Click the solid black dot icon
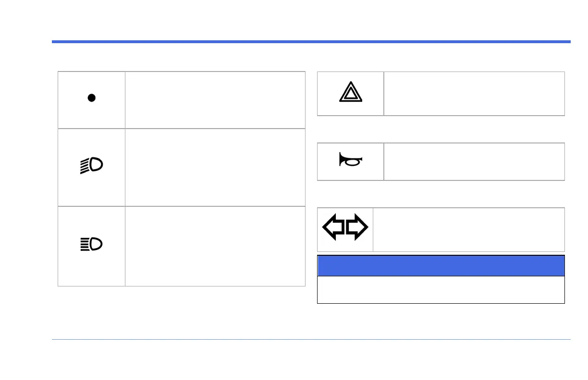 coord(91,98)
